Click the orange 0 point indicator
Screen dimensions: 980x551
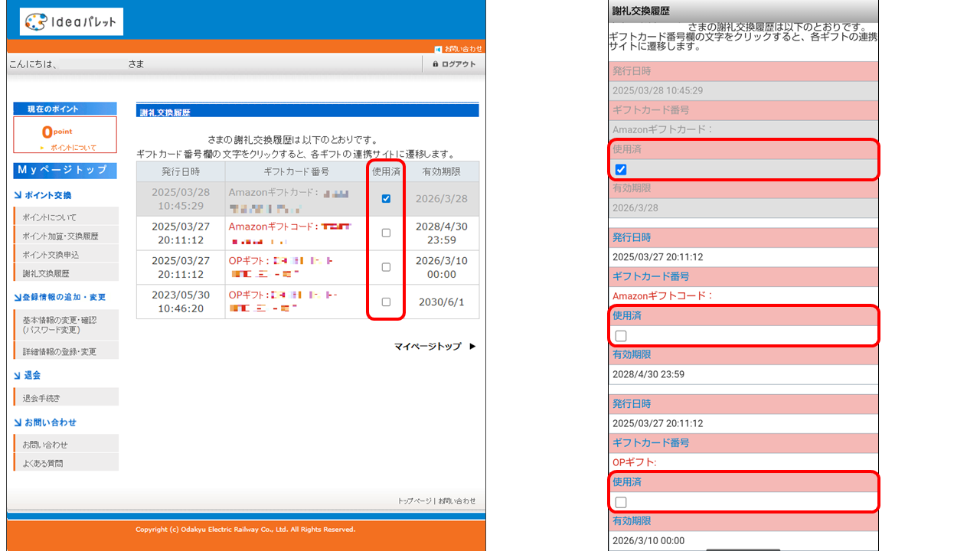57,132
